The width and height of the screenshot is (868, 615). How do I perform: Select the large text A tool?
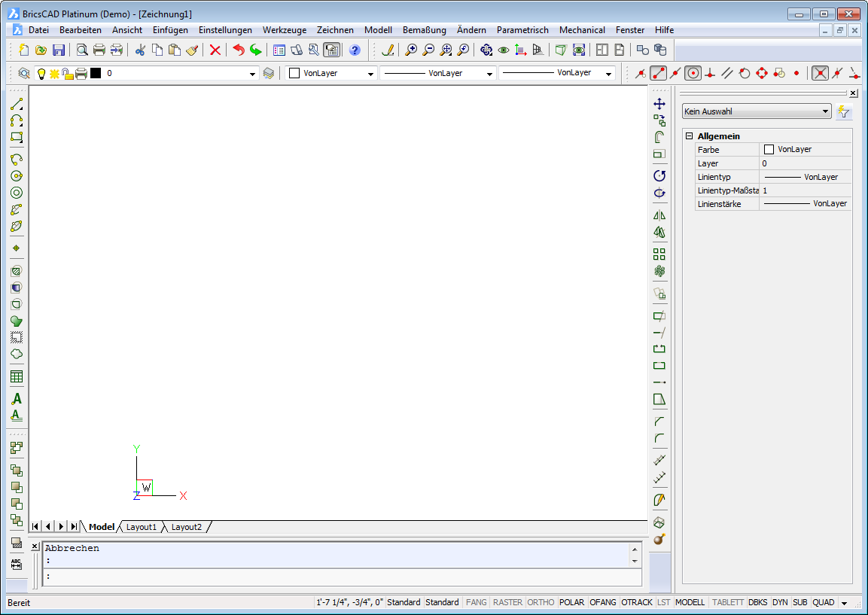point(17,399)
